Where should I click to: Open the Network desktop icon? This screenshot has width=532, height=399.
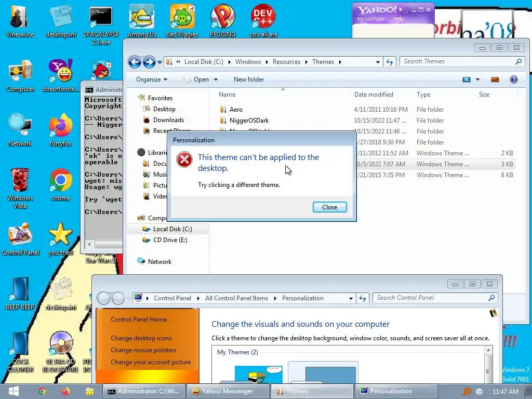[x=20, y=130]
